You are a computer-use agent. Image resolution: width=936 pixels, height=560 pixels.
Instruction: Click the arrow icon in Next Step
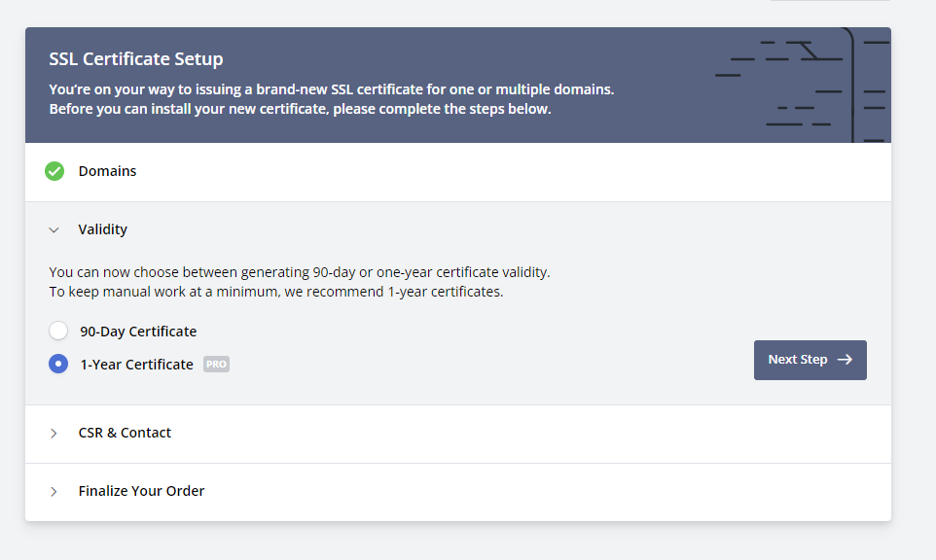coord(845,360)
